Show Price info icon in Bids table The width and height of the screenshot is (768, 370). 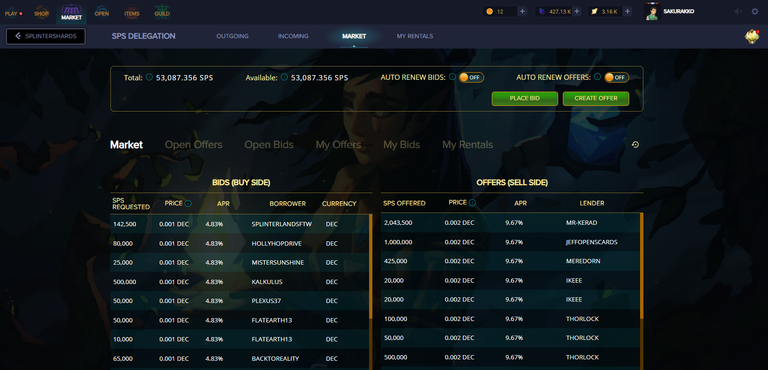188,203
